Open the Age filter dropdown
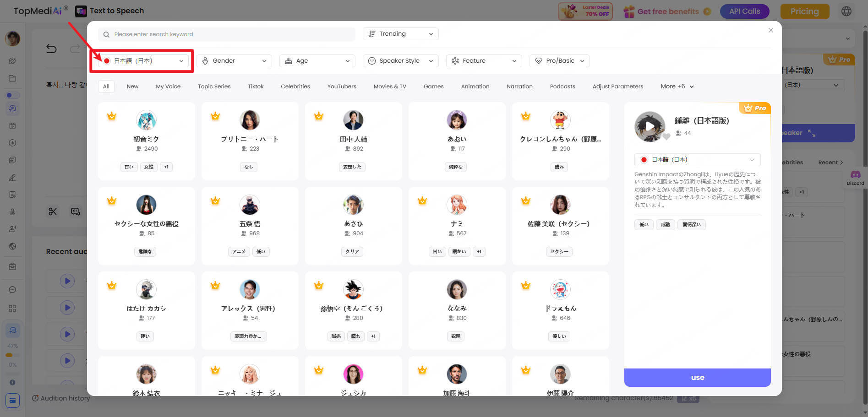The width and height of the screenshot is (868, 417). point(317,61)
